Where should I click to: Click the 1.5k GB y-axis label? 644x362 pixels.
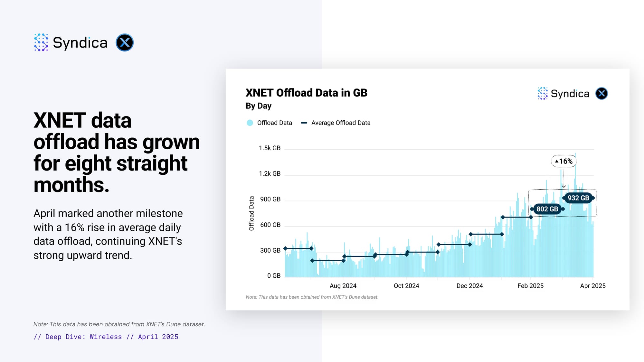pyautogui.click(x=270, y=148)
